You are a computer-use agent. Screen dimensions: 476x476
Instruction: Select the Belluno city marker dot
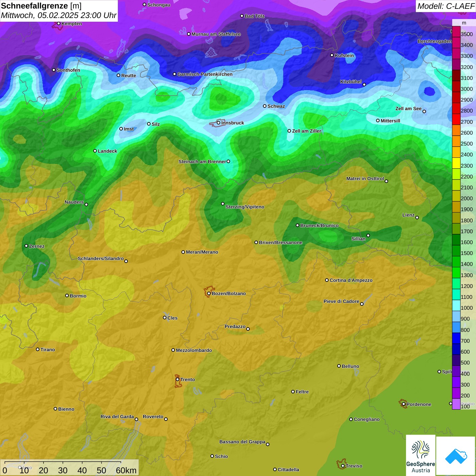click(339, 366)
